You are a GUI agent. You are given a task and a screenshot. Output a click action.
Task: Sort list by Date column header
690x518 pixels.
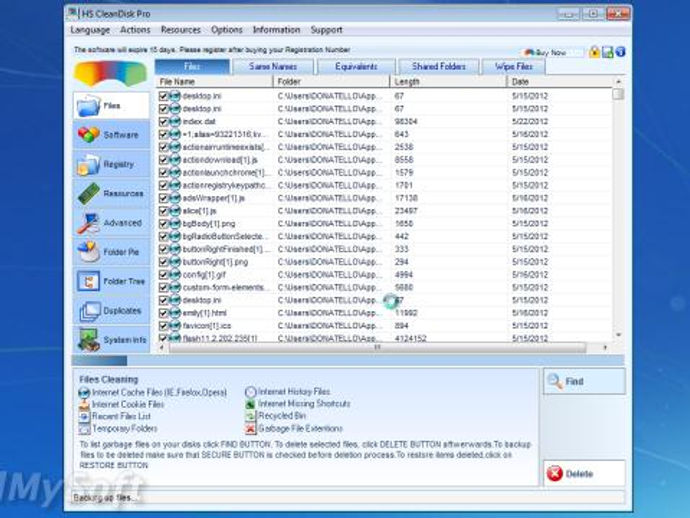559,82
